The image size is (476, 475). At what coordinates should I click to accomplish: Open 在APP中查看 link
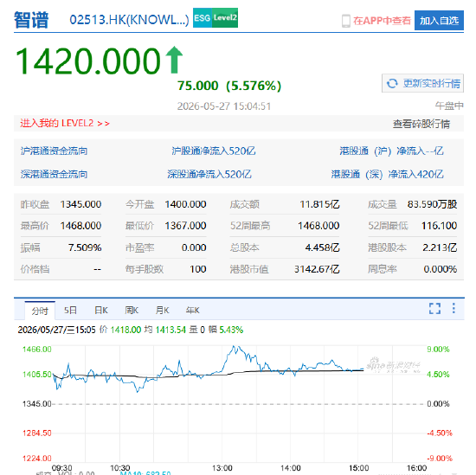(x=382, y=21)
